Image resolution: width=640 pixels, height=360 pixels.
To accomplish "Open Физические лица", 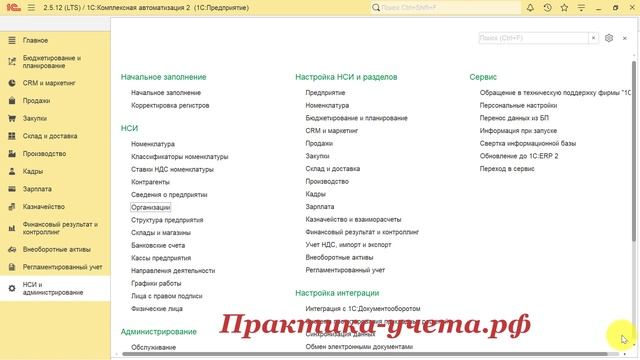I will (157, 309).
